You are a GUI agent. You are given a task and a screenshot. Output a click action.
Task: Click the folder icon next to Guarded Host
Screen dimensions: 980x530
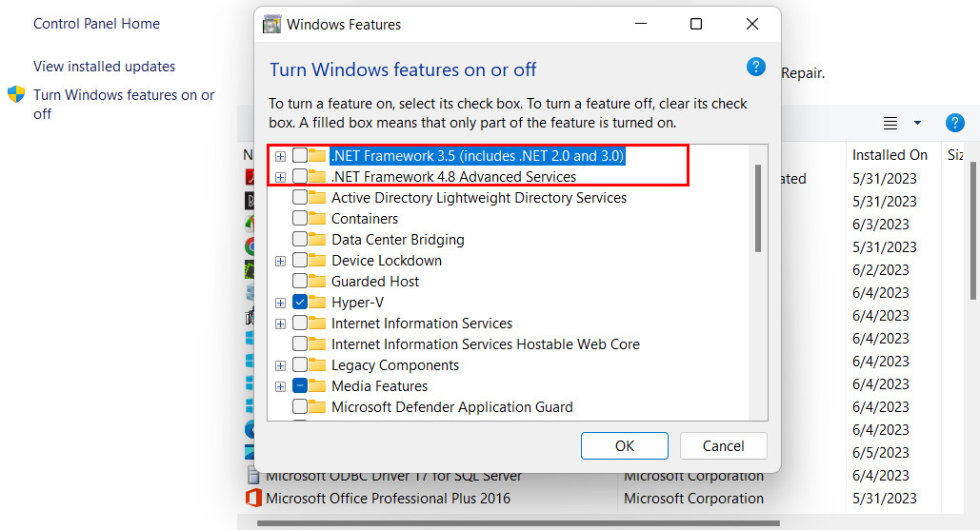[317, 282]
